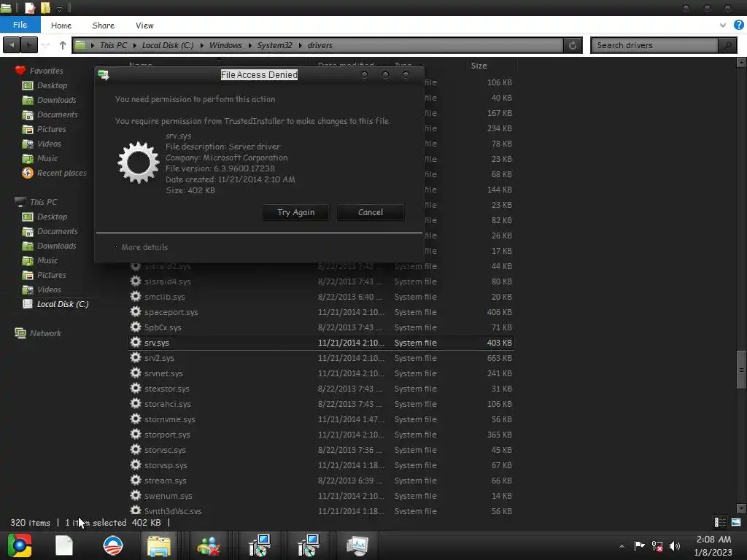This screenshot has width=747, height=560.
Task: Go forward with the Forward arrow
Action: (29, 45)
